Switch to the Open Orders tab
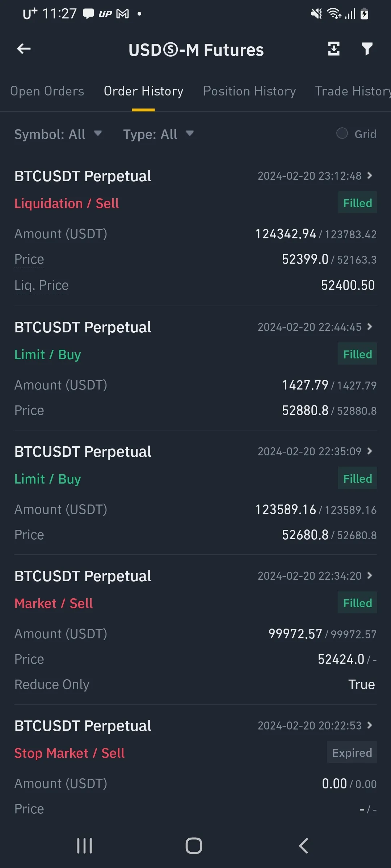Image resolution: width=391 pixels, height=868 pixels. (x=47, y=91)
